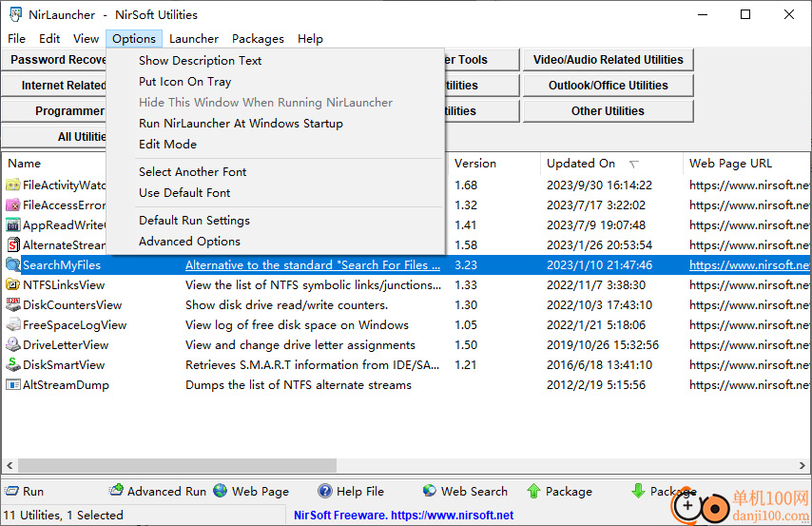812x526 pixels.
Task: Click version 1.33 of NTFSLinksView
Action: (x=466, y=285)
